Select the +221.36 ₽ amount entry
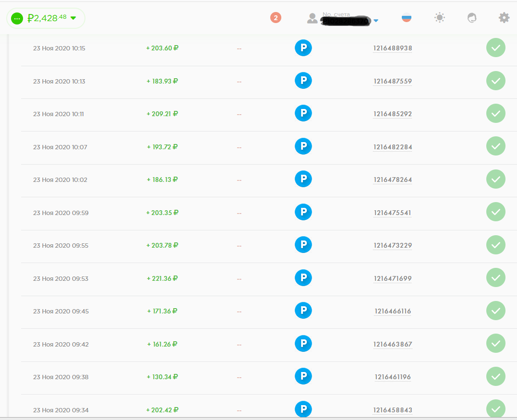Screen dimensions: 517x420 point(162,278)
